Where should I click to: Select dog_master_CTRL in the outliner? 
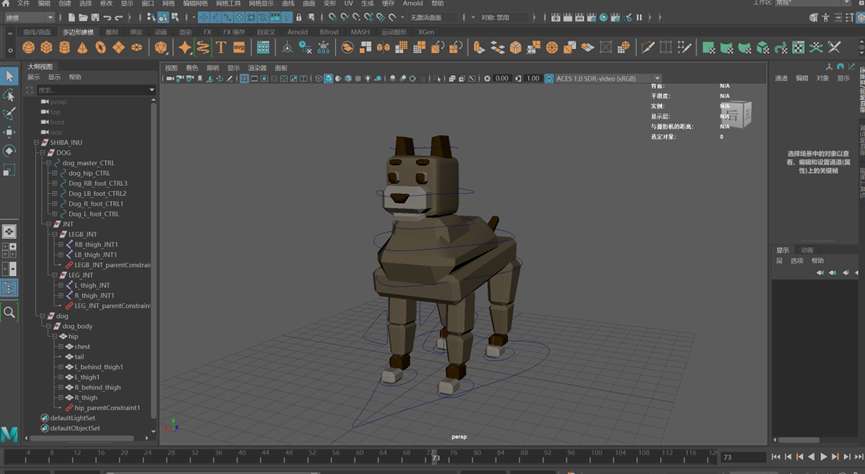(88, 163)
